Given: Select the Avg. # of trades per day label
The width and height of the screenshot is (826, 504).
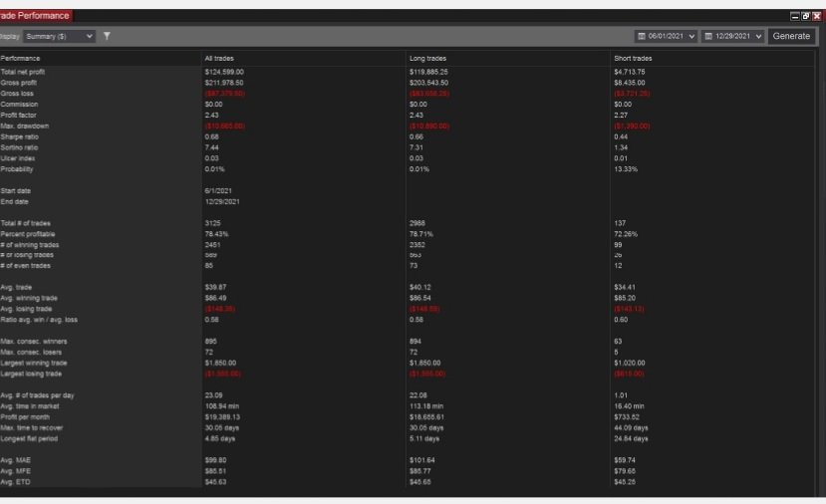Looking at the screenshot, I should [37, 395].
